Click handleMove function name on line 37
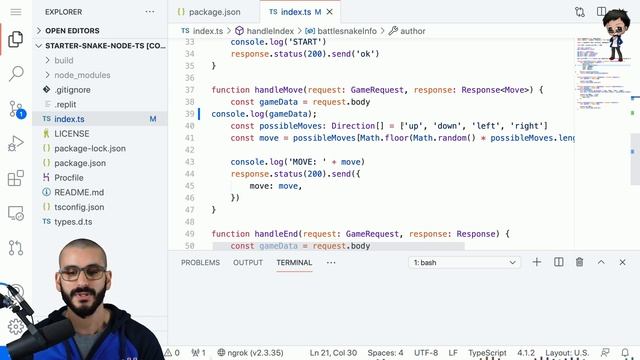 pos(278,90)
